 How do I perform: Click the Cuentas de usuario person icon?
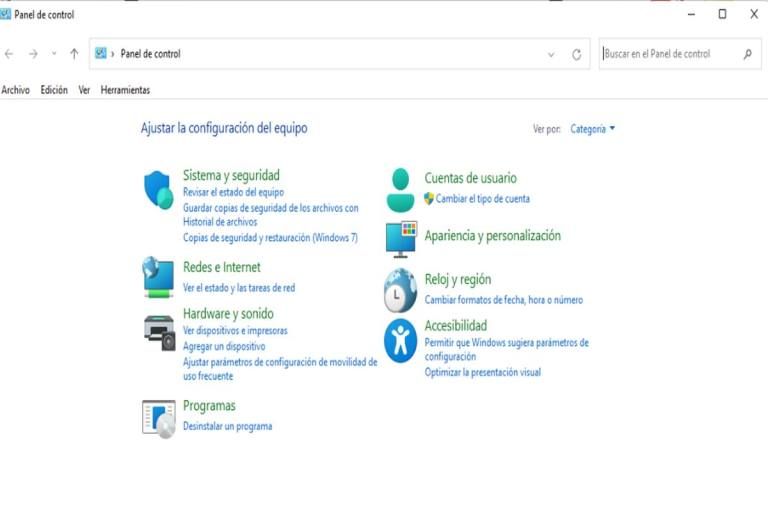400,189
